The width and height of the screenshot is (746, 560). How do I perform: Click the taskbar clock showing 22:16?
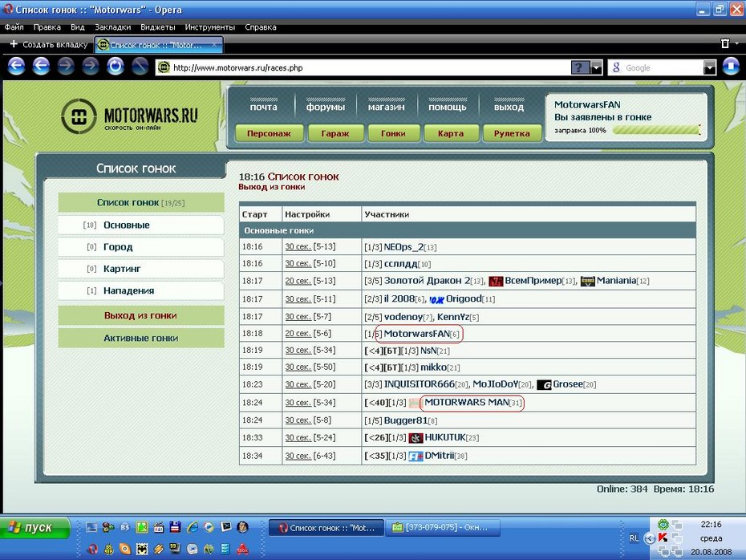tap(711, 525)
